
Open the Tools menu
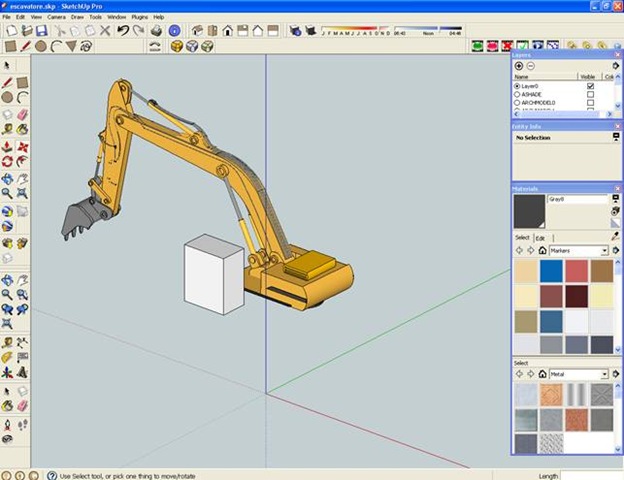coord(96,17)
